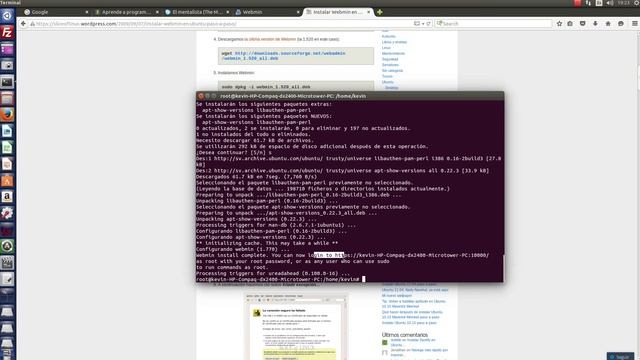Open the Ubuntu Dash launcher icon
The image size is (640, 360).
coord(7,16)
